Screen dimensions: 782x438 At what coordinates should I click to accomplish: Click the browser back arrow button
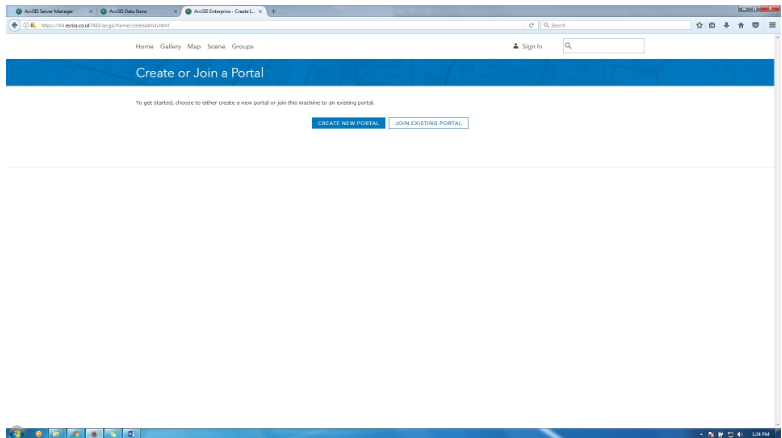[x=14, y=25]
